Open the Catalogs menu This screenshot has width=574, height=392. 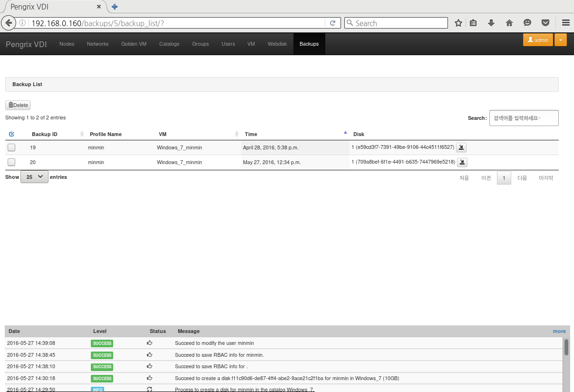tap(169, 44)
